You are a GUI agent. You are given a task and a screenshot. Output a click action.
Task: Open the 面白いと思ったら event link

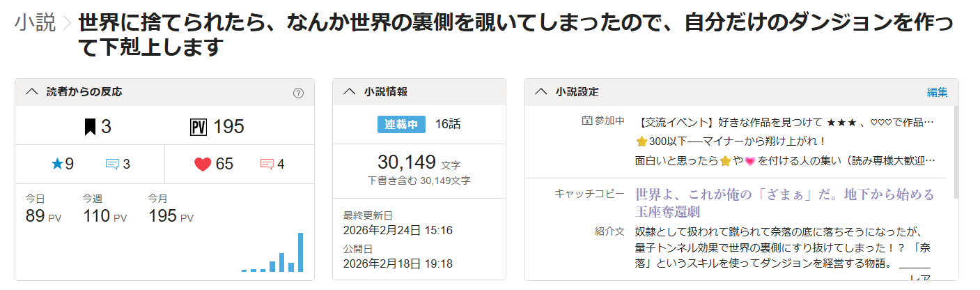point(784,161)
